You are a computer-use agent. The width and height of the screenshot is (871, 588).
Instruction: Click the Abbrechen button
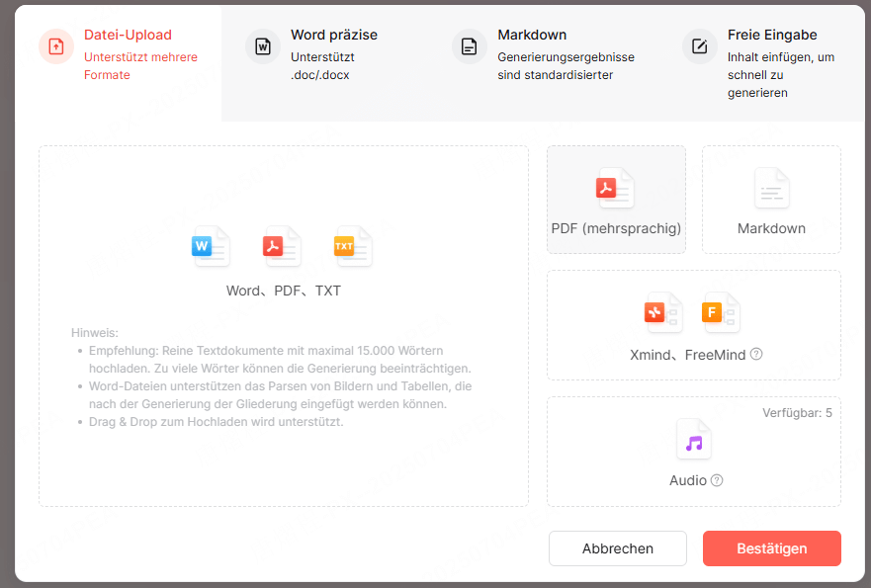pos(618,548)
